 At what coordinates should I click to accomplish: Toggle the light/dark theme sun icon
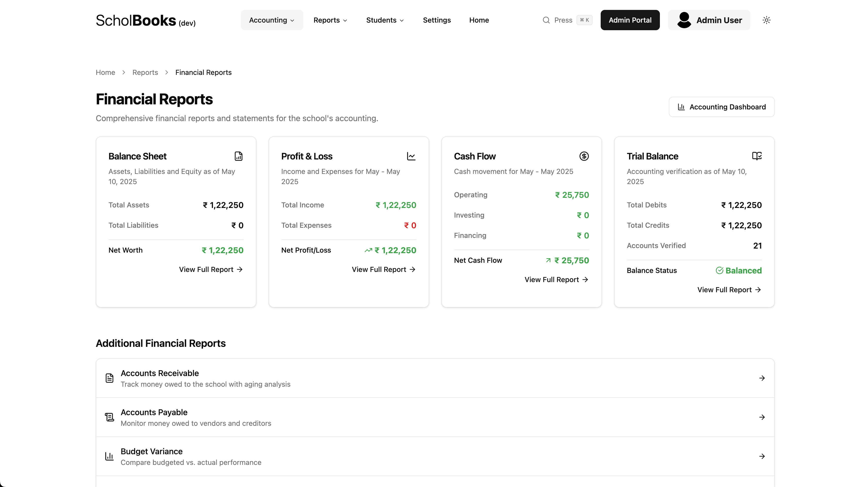pyautogui.click(x=767, y=20)
